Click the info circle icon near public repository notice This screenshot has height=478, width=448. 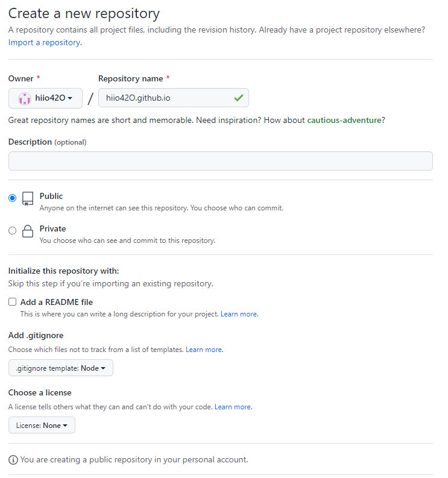click(13, 460)
